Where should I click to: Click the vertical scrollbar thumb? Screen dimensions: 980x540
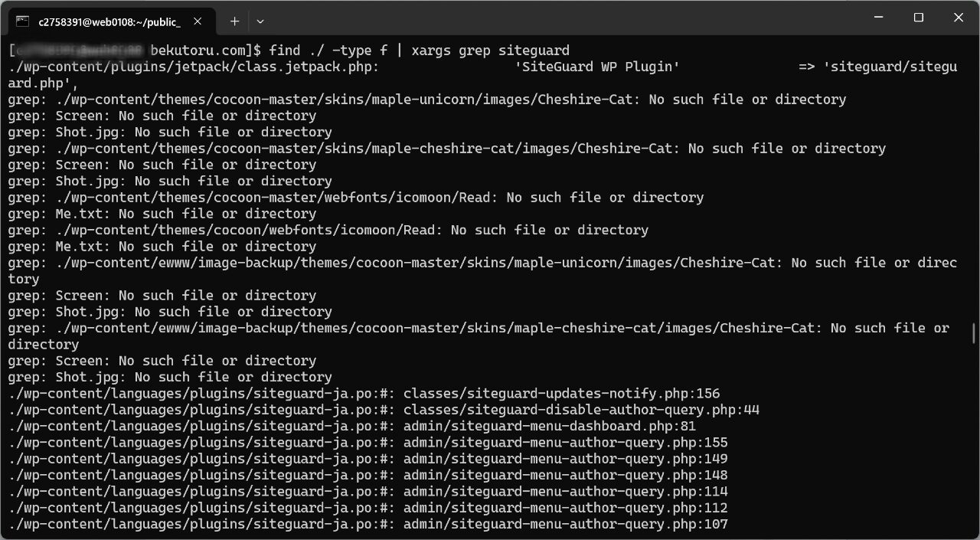974,333
